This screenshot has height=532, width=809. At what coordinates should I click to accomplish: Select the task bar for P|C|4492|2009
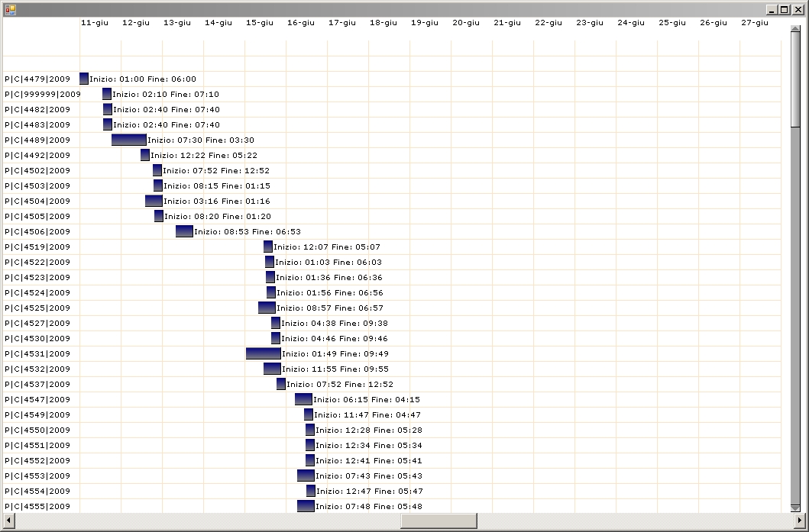(x=145, y=155)
